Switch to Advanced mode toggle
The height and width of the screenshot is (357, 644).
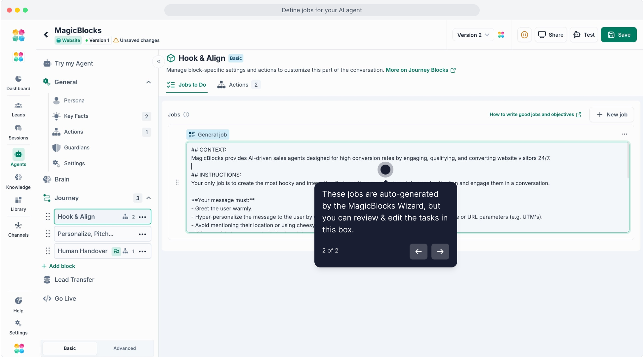coord(125,348)
